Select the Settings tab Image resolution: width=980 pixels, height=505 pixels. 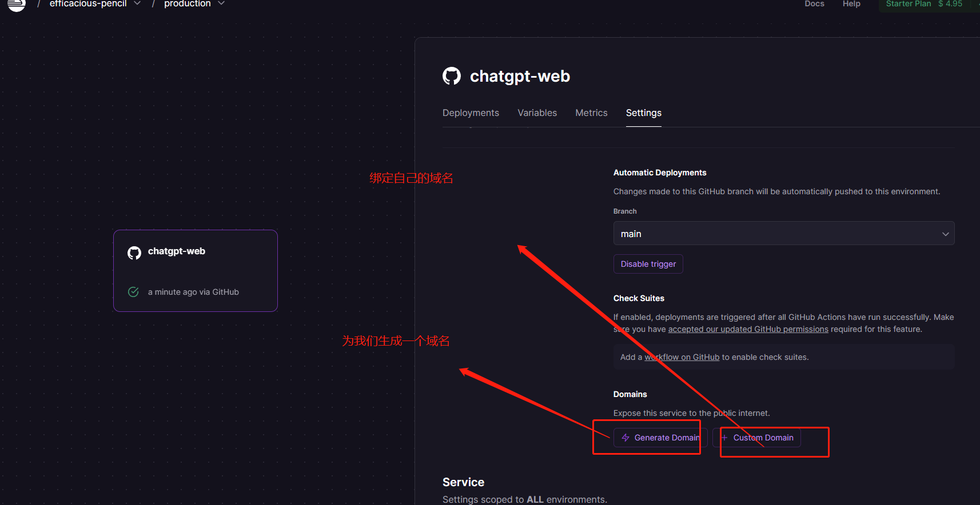pyautogui.click(x=643, y=113)
